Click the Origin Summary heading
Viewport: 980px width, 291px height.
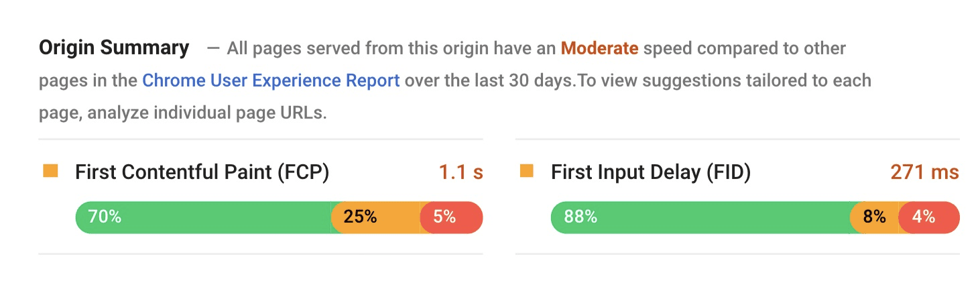tap(114, 48)
